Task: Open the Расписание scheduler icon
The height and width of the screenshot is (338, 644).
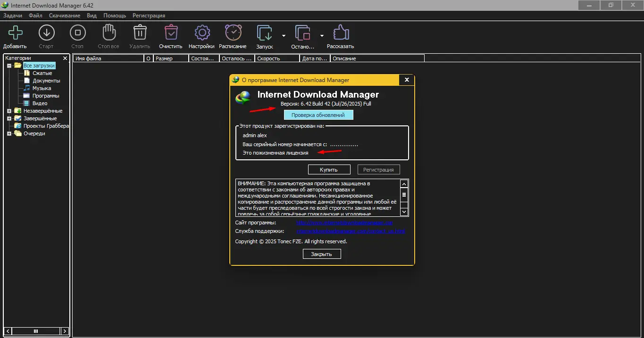Action: 233,33
